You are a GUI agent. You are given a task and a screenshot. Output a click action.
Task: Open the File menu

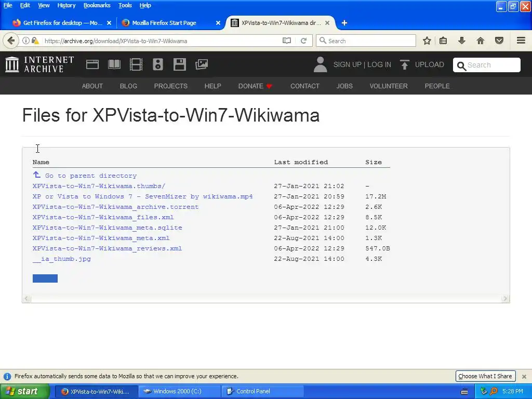[8, 5]
